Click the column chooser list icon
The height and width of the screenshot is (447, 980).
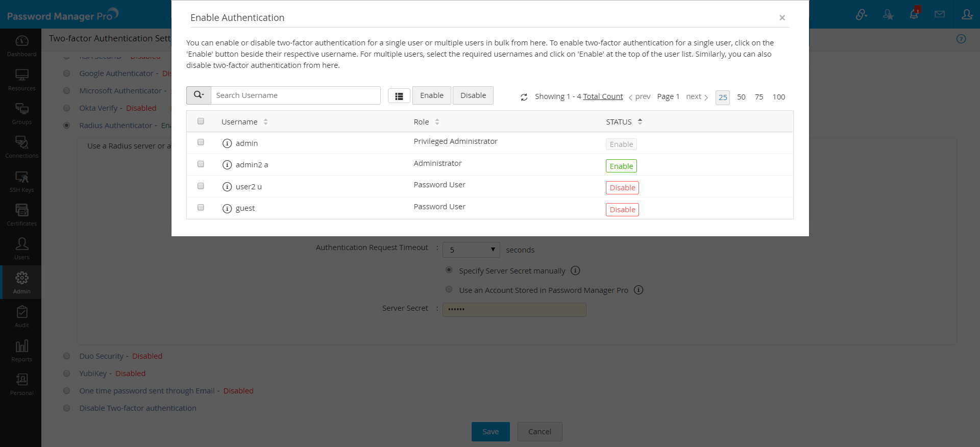399,96
